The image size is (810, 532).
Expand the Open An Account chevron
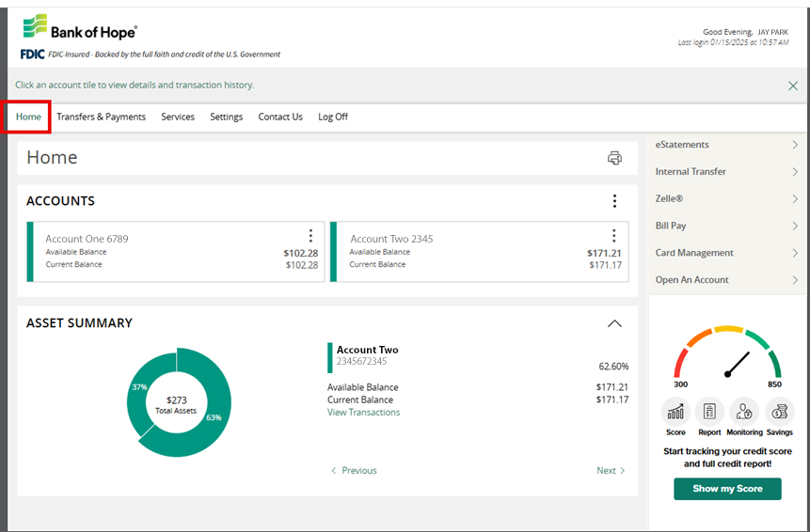click(x=795, y=280)
